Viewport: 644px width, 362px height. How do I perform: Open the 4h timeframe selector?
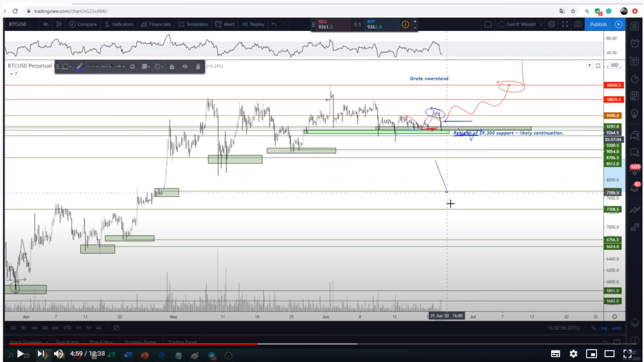[x=45, y=24]
